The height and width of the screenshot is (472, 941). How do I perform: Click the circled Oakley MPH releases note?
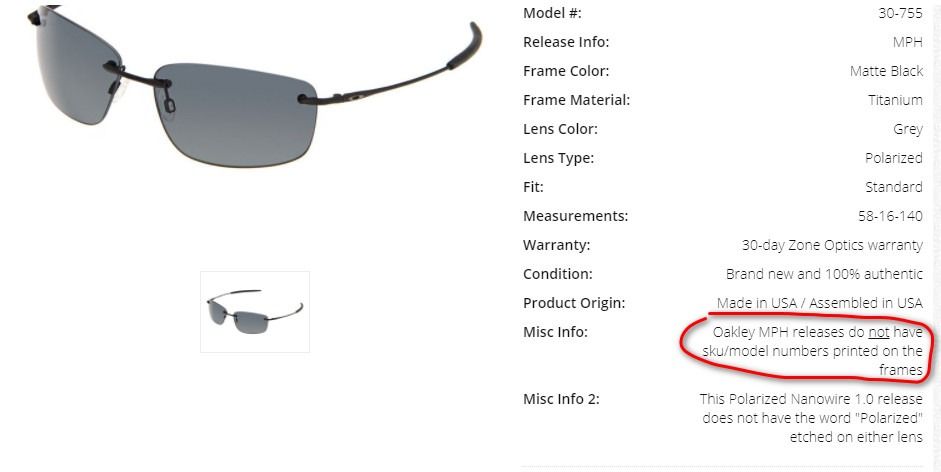click(x=812, y=351)
